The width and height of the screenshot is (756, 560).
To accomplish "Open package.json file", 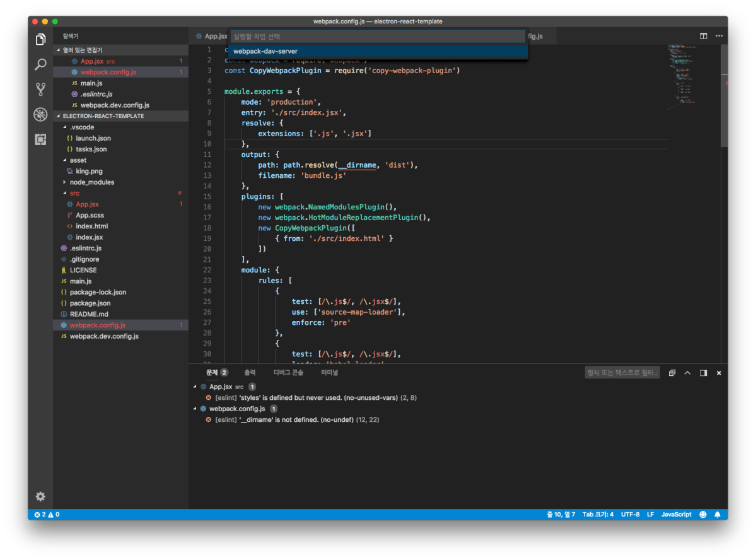I will 120,303.
